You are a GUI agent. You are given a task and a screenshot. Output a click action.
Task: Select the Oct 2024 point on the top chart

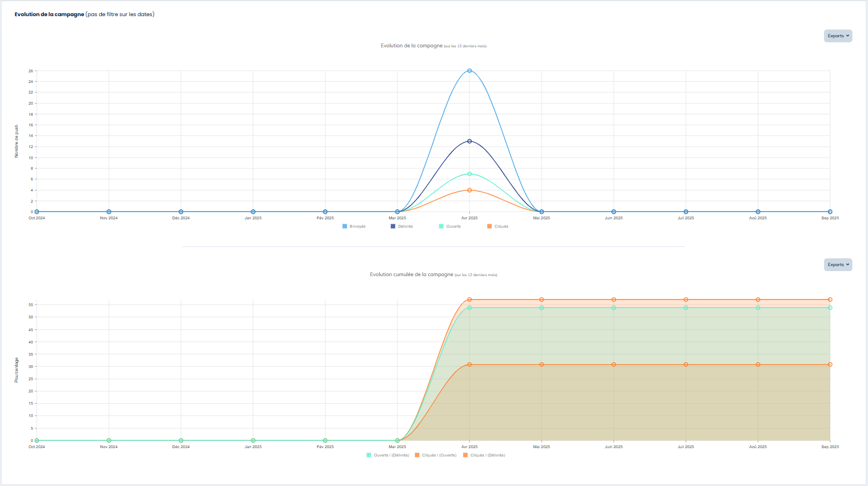tap(37, 212)
